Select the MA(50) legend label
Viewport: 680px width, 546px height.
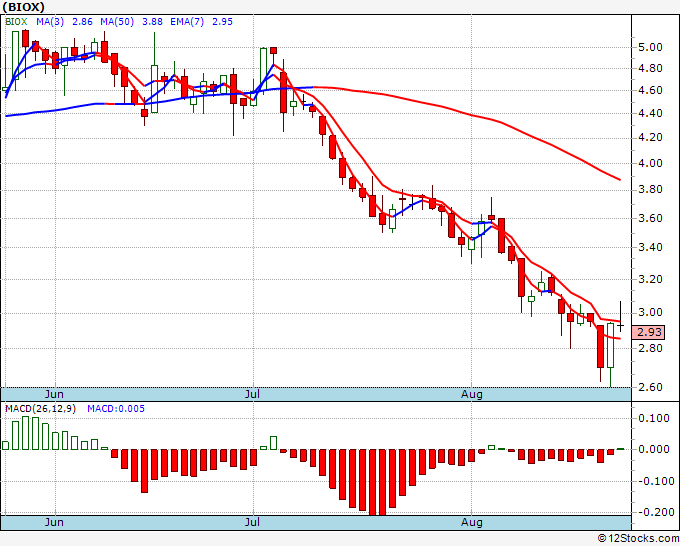pos(117,22)
